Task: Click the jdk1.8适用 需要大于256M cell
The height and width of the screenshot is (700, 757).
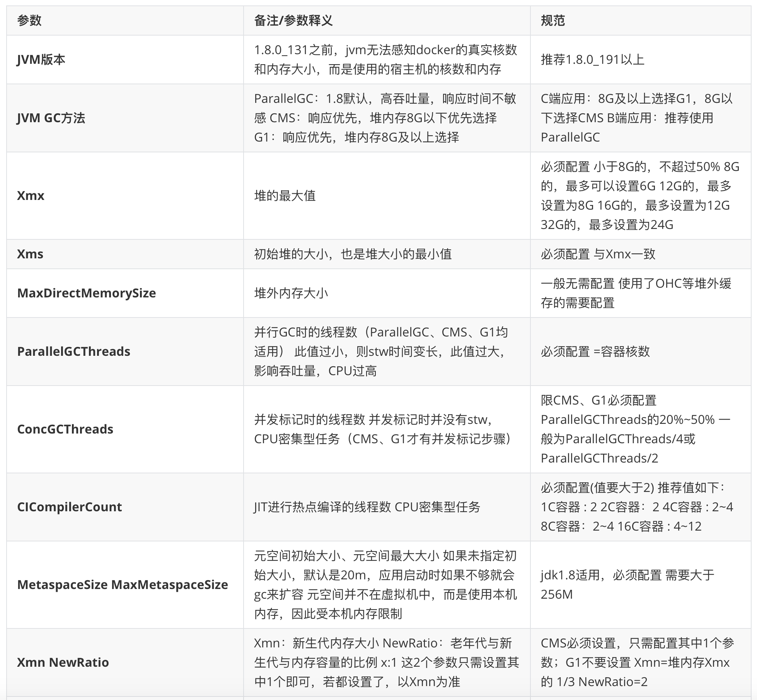Action: [x=641, y=585]
